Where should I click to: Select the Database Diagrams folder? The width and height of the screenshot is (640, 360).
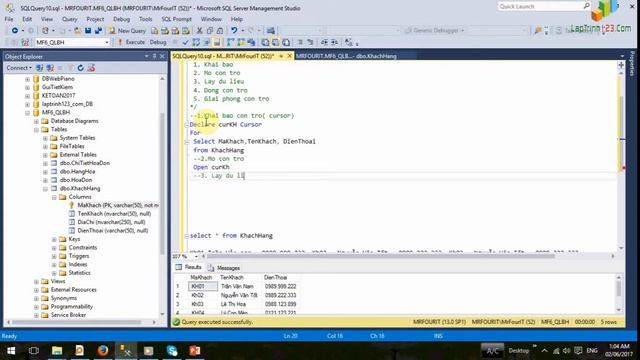[x=74, y=121]
